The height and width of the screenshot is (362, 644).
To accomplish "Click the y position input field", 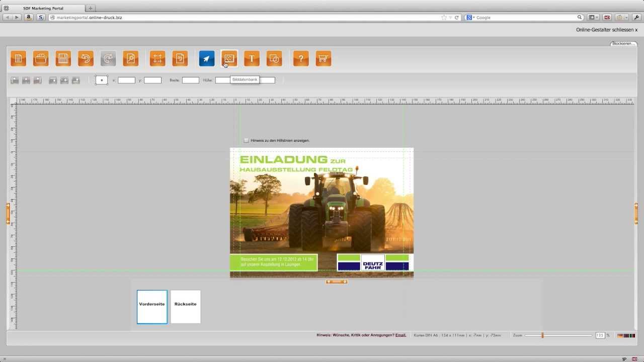I will (x=152, y=80).
